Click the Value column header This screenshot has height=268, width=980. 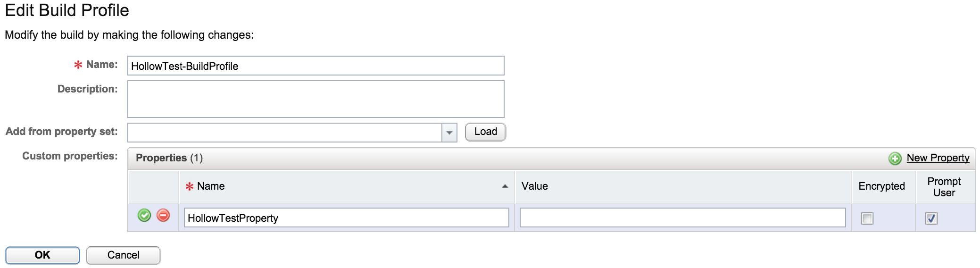coord(535,186)
